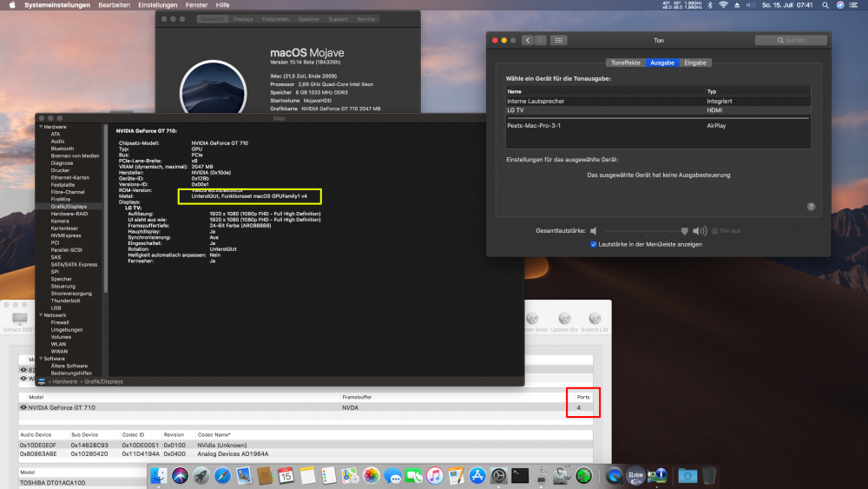Screen dimensions: 868x489
Task: Click the Wi-Fi status icon in menu bar
Action: click(x=724, y=5)
